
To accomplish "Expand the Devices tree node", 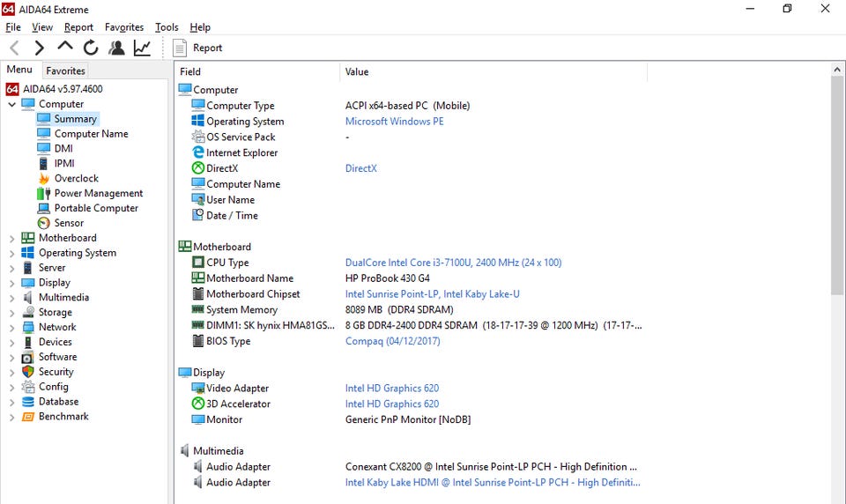I will point(11,342).
